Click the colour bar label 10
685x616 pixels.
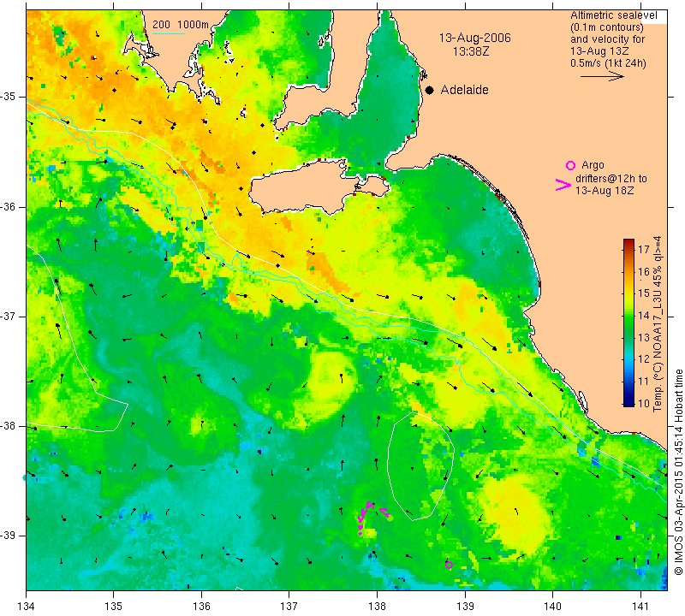pyautogui.click(x=644, y=403)
